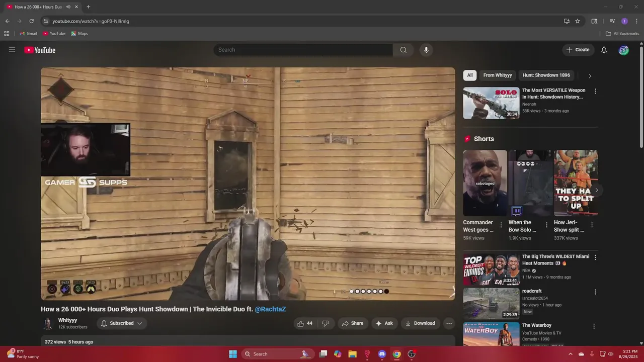Focus the YouTube search box
The height and width of the screenshot is (362, 644).
tap(303, 50)
